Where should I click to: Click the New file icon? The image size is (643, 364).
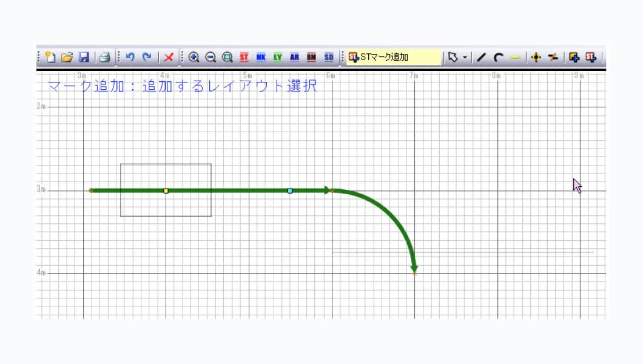tap(50, 58)
